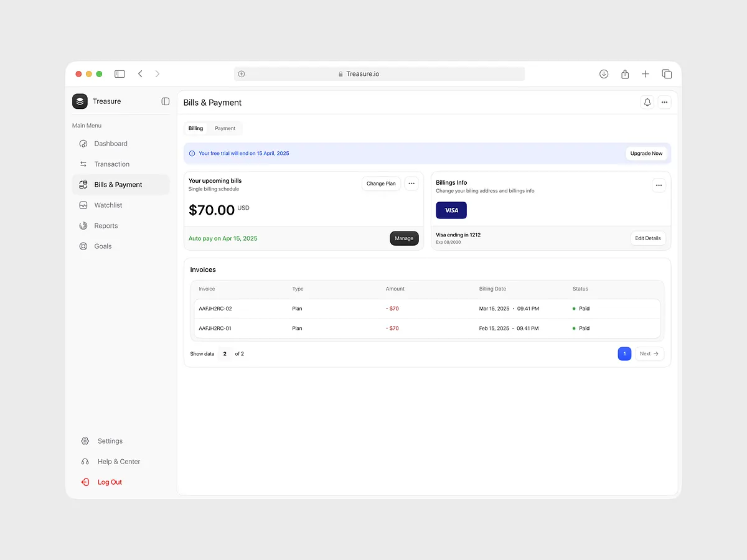Click the Reports icon

pos(83,225)
